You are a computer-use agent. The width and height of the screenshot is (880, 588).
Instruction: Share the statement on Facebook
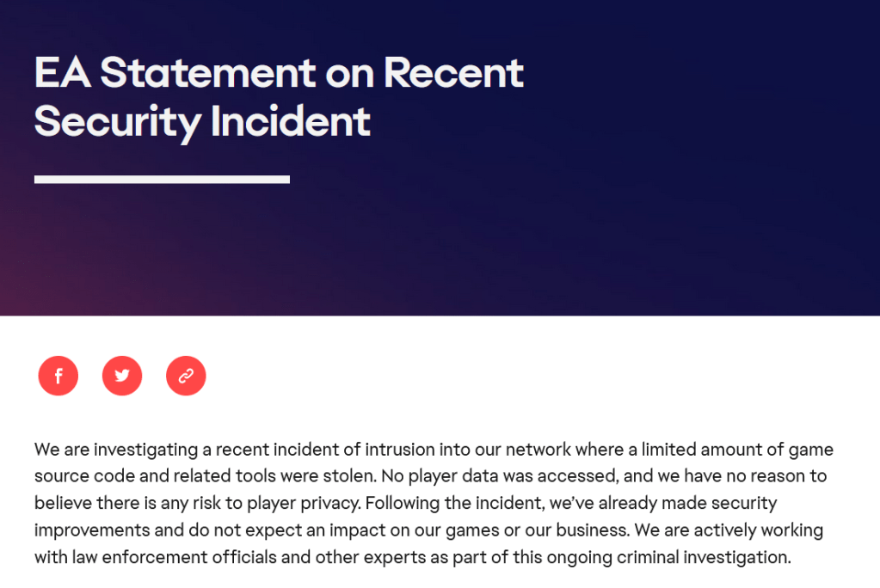58,376
